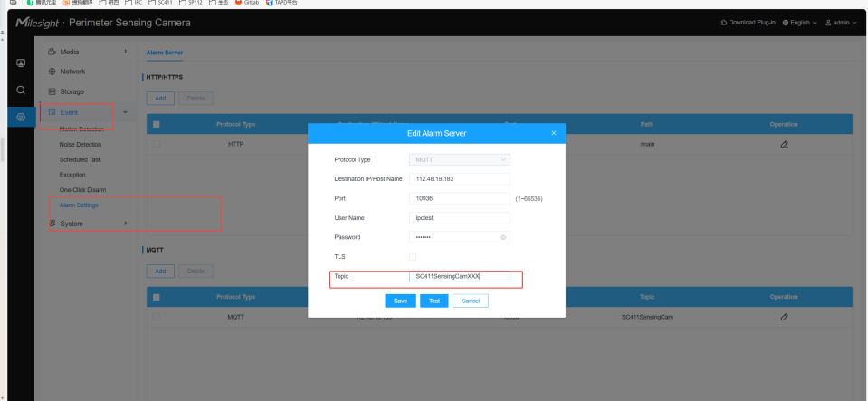This screenshot has height=401, width=868.
Task: Open Scheduled Task submenu item
Action: pyautogui.click(x=81, y=159)
